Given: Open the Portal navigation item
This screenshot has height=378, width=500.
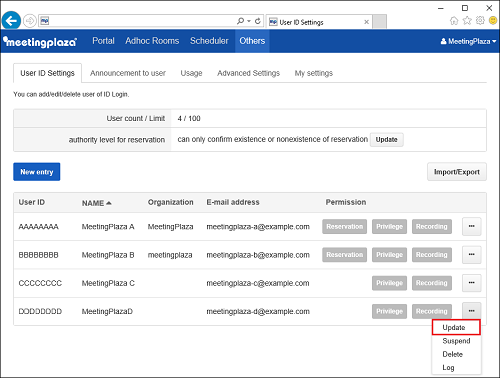Looking at the screenshot, I should coord(103,41).
